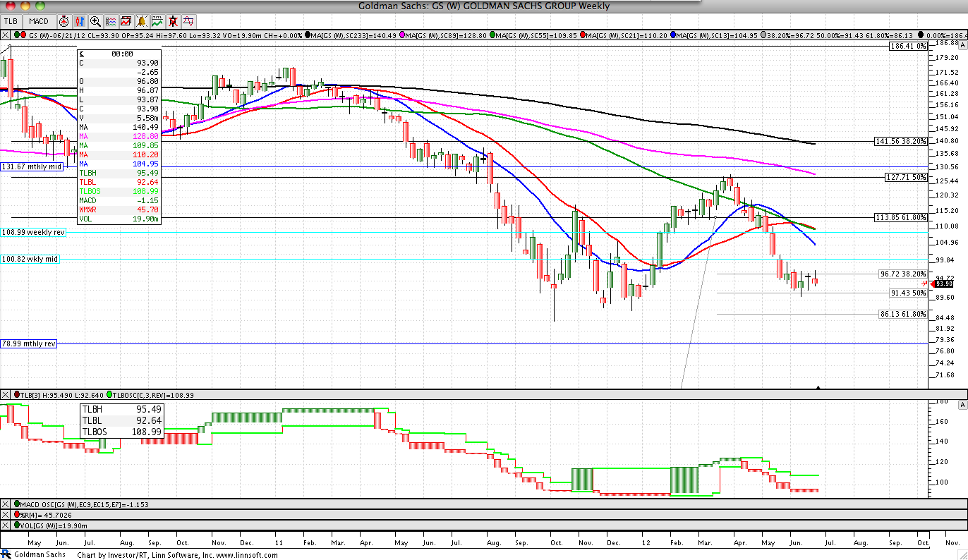Click the '12' year label on time axis
Image resolution: width=968 pixels, height=560 pixels.
pos(646,543)
